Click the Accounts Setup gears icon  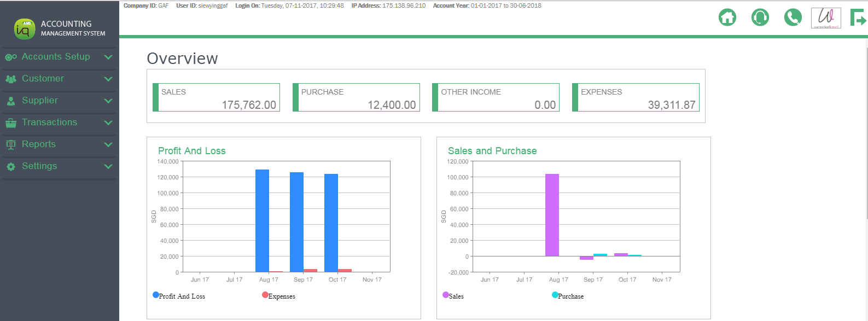pyautogui.click(x=11, y=57)
